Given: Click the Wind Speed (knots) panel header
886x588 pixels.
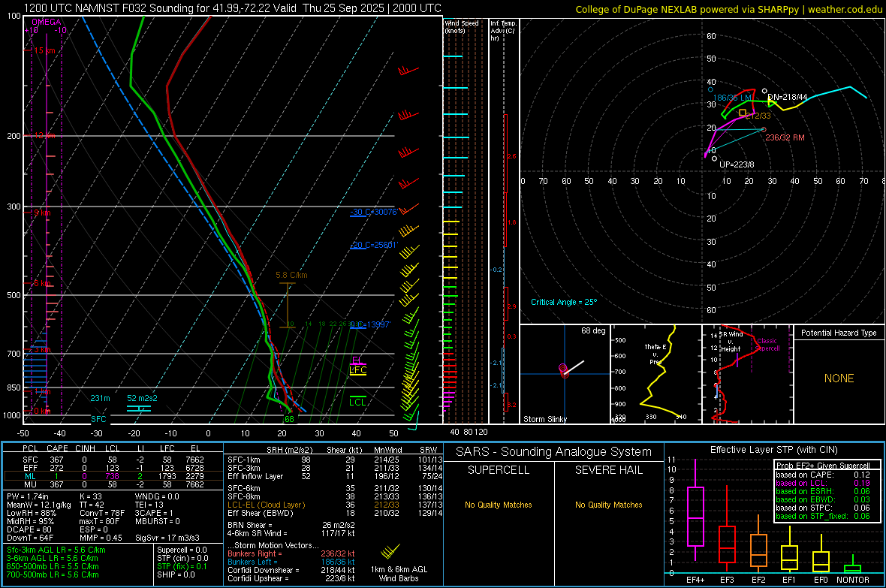Looking at the screenshot, I should click(x=462, y=26).
